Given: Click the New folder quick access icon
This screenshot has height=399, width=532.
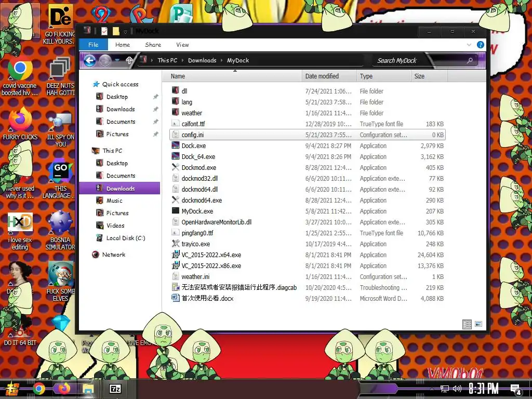Looking at the screenshot, I should tap(116, 31).
